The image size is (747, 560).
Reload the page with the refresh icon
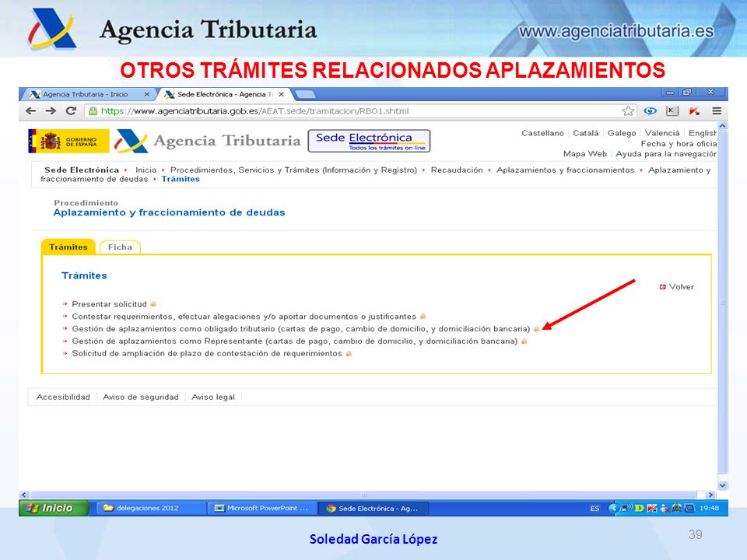[71, 111]
